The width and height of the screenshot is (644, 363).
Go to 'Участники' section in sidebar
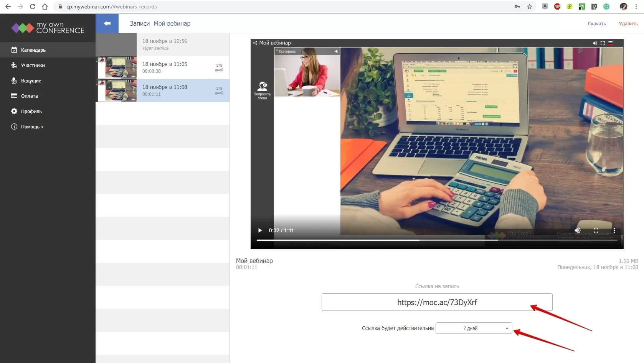click(33, 66)
